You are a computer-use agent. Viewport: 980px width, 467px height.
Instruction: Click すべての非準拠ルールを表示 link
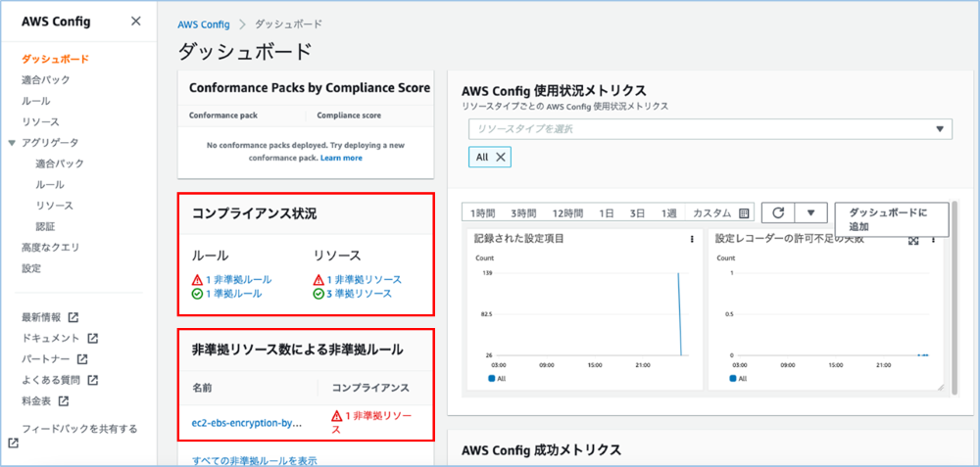tap(255, 461)
